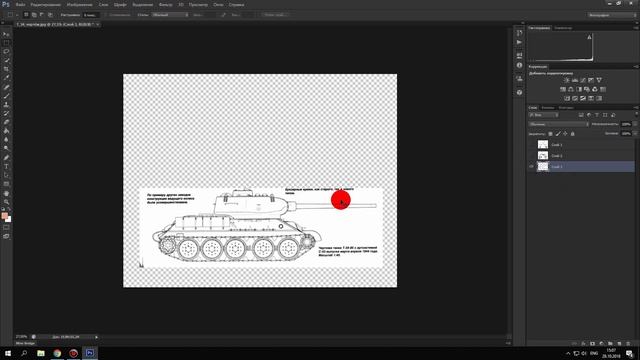Select the Path Selection tool

6,175
